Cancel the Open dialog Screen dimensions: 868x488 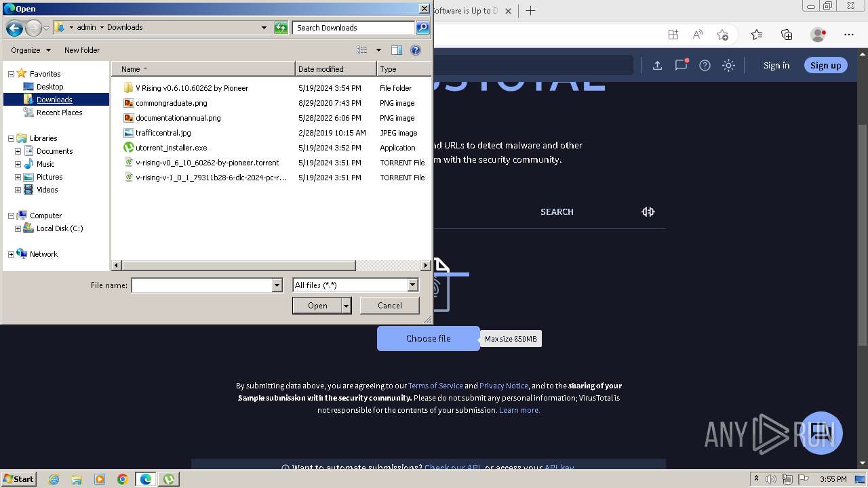pyautogui.click(x=390, y=306)
